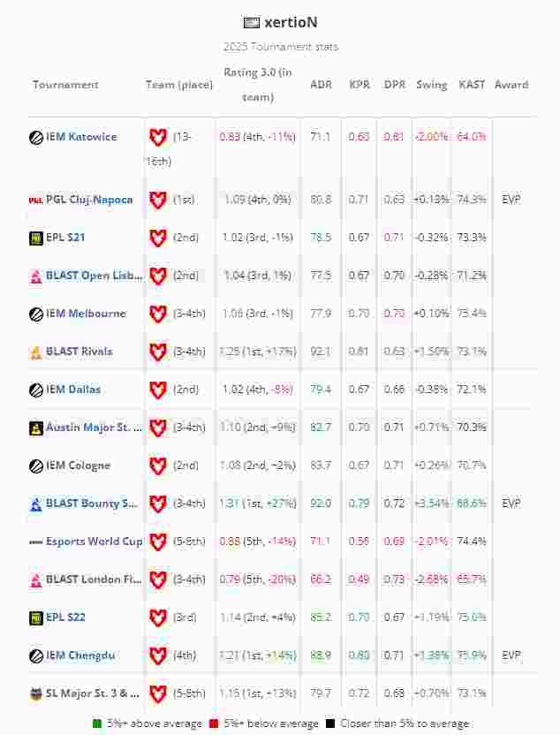This screenshot has width=560, height=735.
Task: Click the ADR column header
Action: click(321, 85)
